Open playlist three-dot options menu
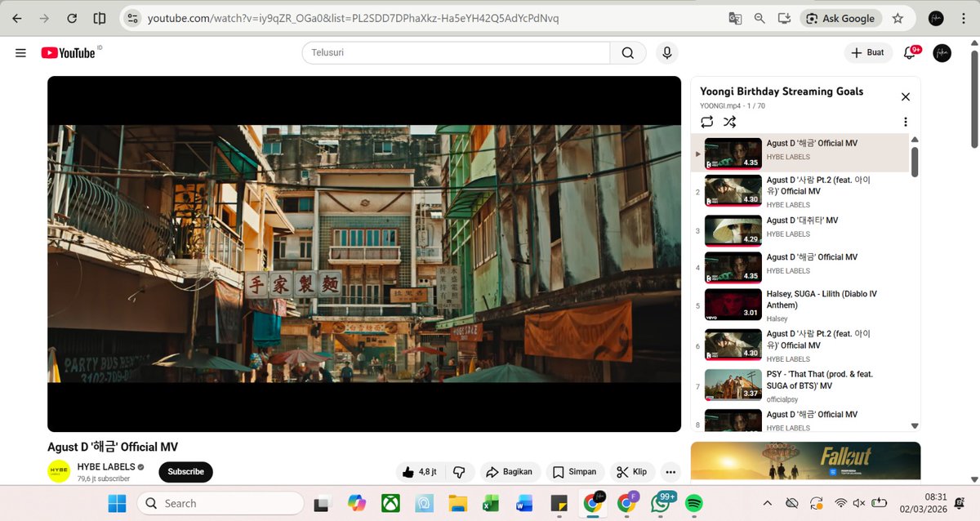This screenshot has width=980, height=521. tap(905, 122)
